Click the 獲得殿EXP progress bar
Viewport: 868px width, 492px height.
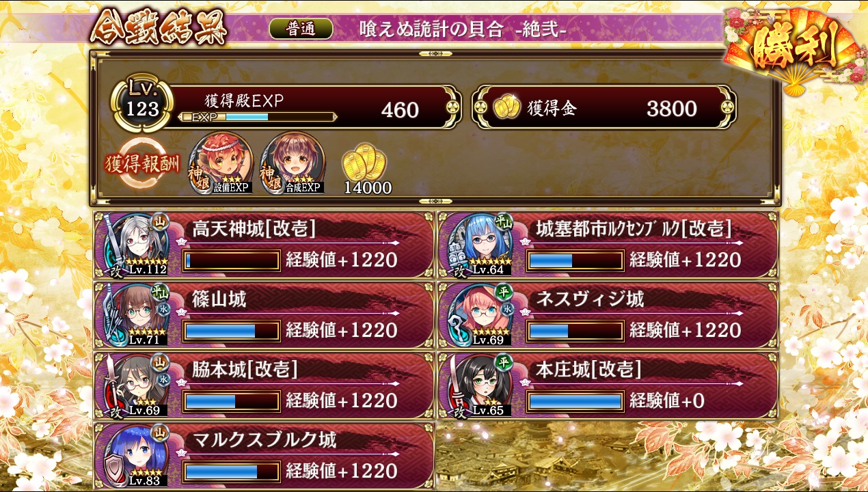point(257,118)
